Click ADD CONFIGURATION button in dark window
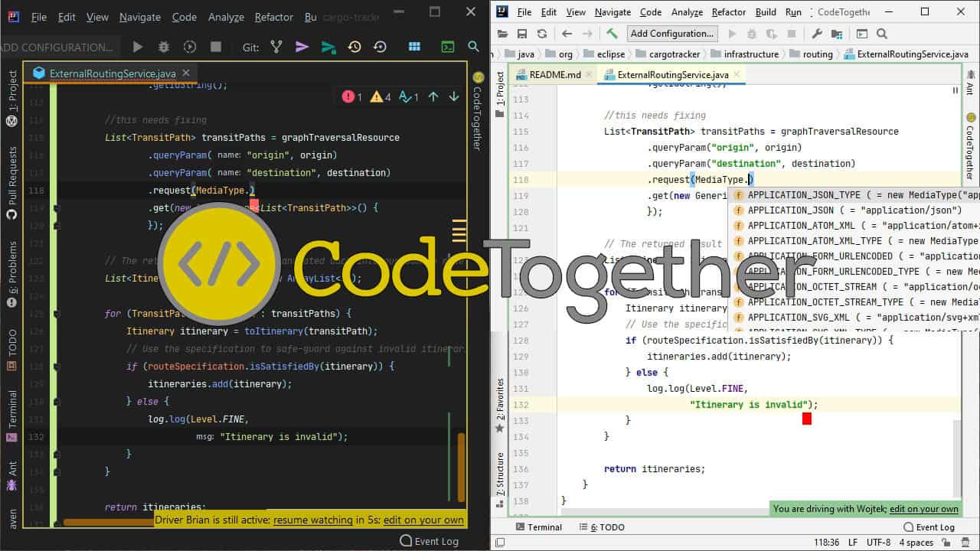The height and width of the screenshot is (551, 980). [57, 47]
